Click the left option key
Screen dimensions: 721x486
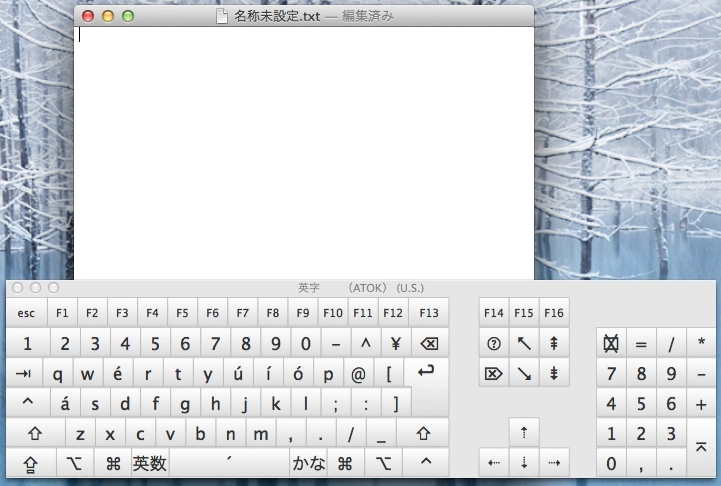click(x=75, y=463)
